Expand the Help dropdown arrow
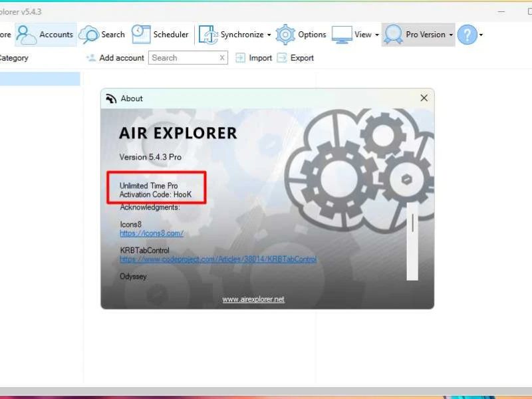 [x=481, y=35]
